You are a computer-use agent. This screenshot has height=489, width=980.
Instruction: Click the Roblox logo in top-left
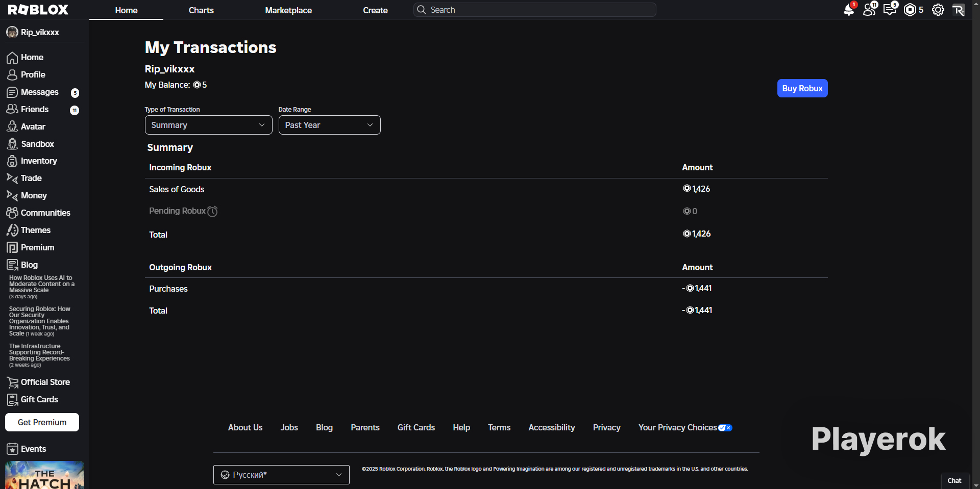tap(38, 10)
